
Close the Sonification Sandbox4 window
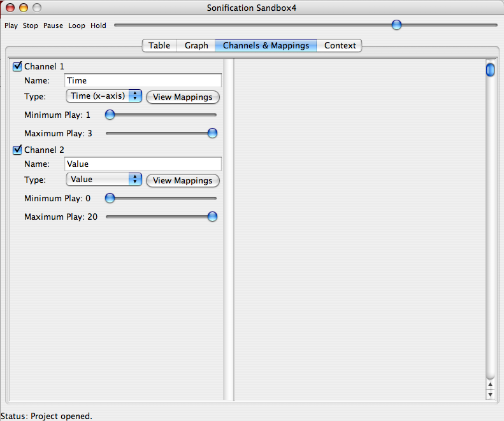(10, 8)
